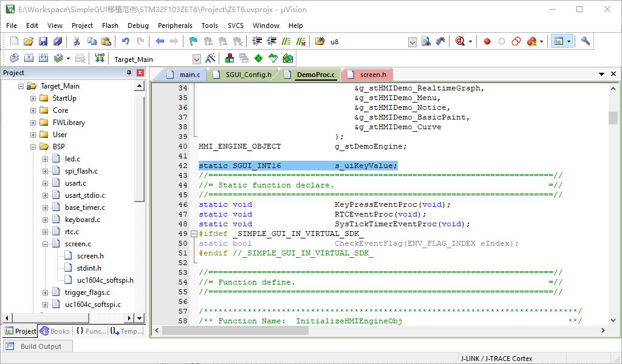
Task: Translate the current file icon
Action: point(15,59)
